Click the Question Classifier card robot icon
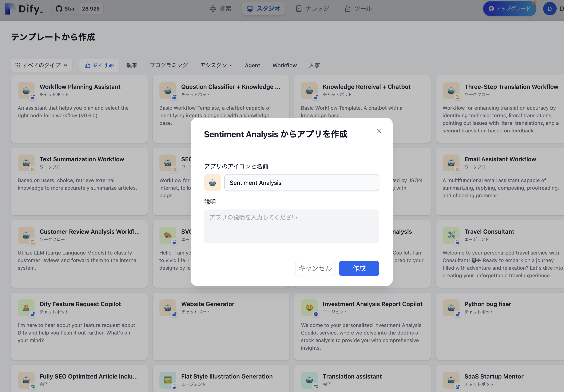Viewport: 564px width, 392px height. point(168,90)
